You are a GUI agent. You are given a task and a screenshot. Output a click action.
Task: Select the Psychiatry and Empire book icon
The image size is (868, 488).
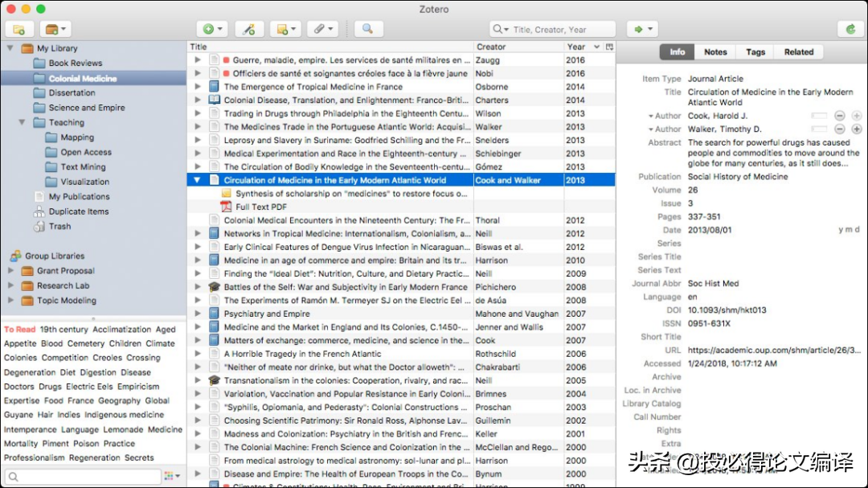(215, 314)
